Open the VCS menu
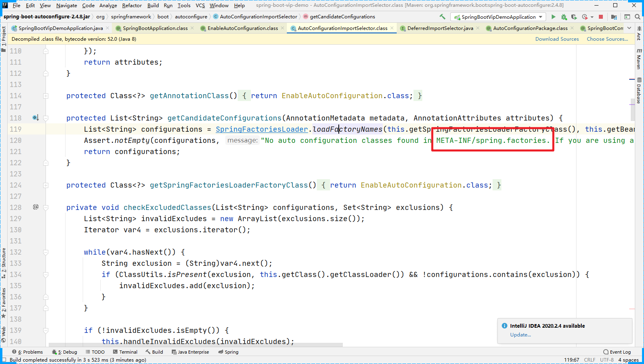 [x=200, y=5]
